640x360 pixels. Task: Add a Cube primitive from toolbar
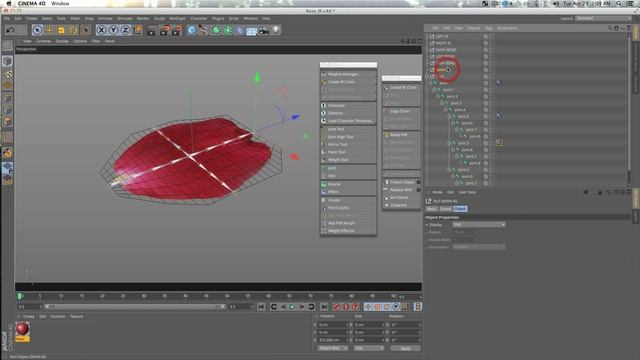click(191, 30)
